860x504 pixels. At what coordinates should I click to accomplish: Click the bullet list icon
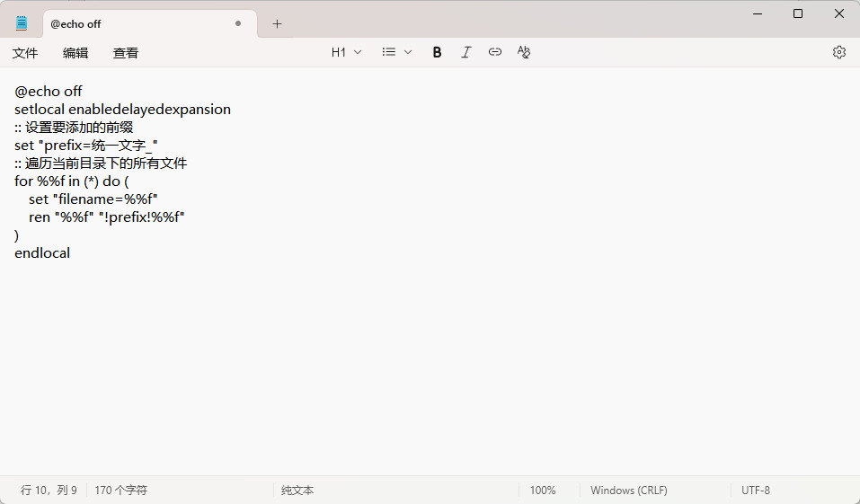(389, 52)
